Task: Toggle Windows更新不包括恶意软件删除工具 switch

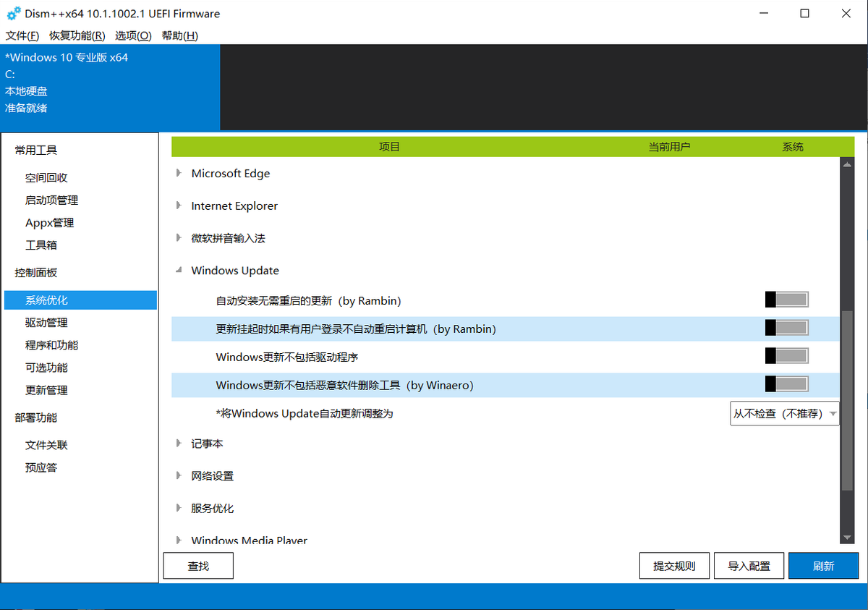Action: (786, 384)
